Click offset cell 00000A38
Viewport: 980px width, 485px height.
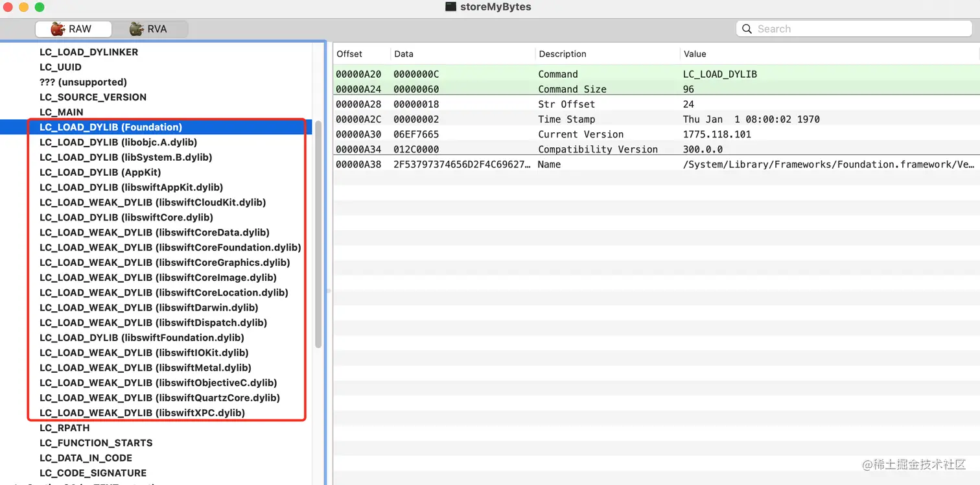pyautogui.click(x=358, y=164)
